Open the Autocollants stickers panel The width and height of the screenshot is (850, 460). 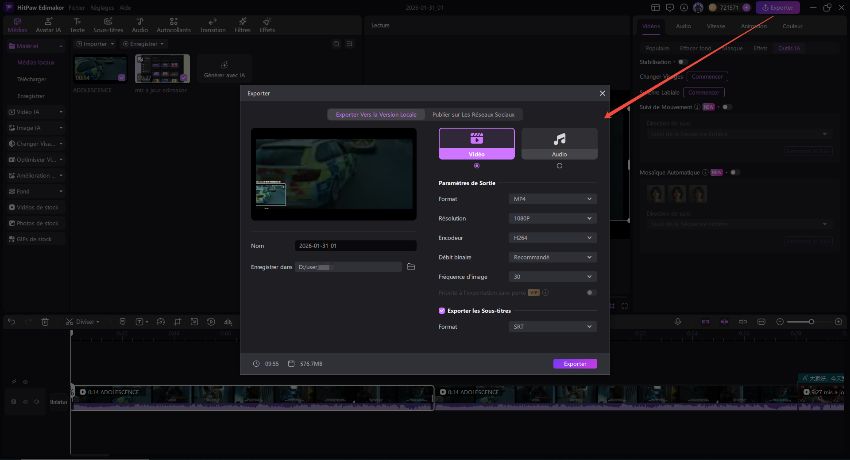pyautogui.click(x=173, y=25)
